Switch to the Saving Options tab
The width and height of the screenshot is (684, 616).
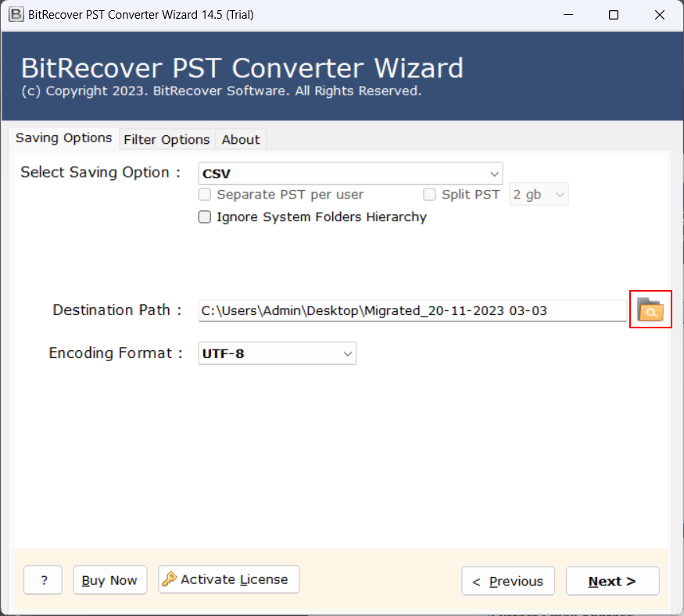tap(63, 138)
